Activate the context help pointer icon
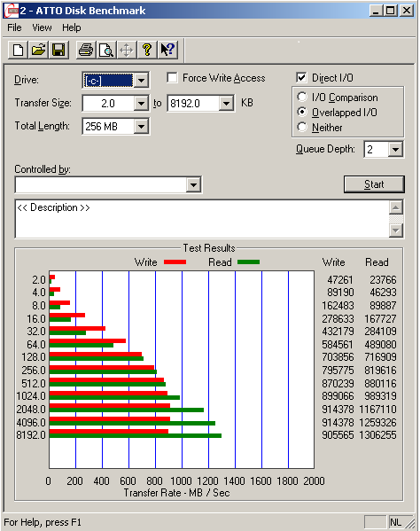 [167, 51]
